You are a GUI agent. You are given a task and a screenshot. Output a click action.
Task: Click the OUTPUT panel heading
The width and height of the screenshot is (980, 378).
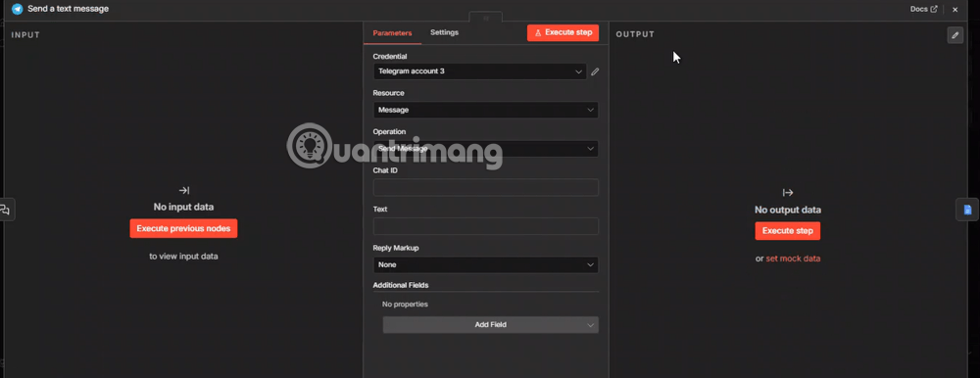click(x=635, y=34)
